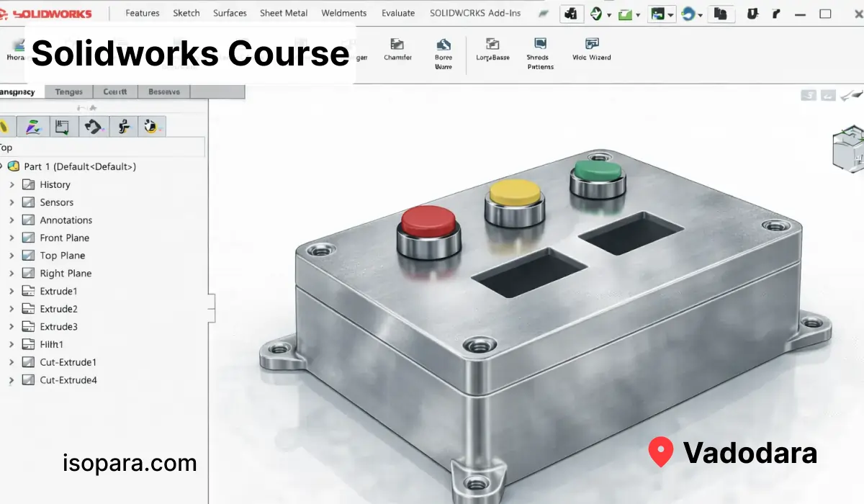Click the view orientation cube icon

click(x=848, y=149)
